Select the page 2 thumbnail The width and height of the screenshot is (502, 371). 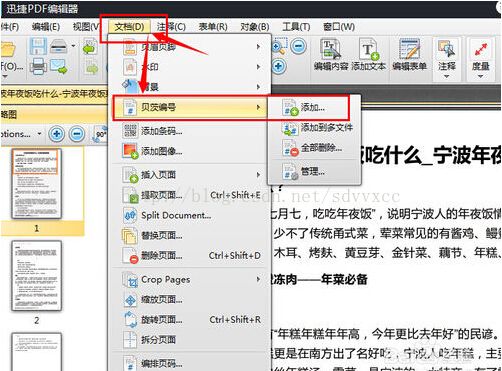pyautogui.click(x=37, y=276)
